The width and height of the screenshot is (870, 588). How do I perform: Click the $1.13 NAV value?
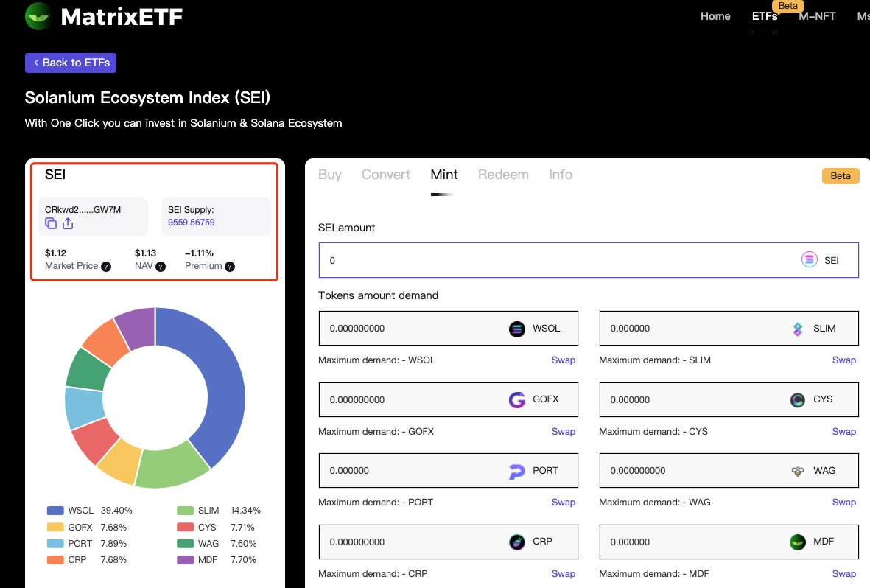[145, 253]
